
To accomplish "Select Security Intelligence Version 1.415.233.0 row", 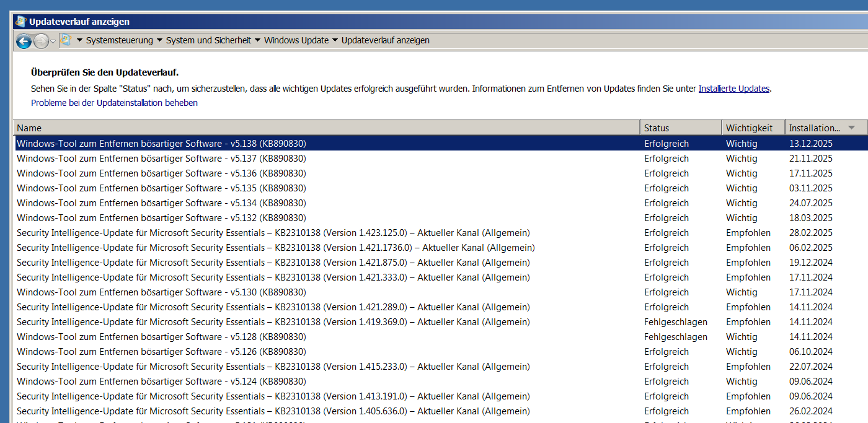I will click(441, 367).
